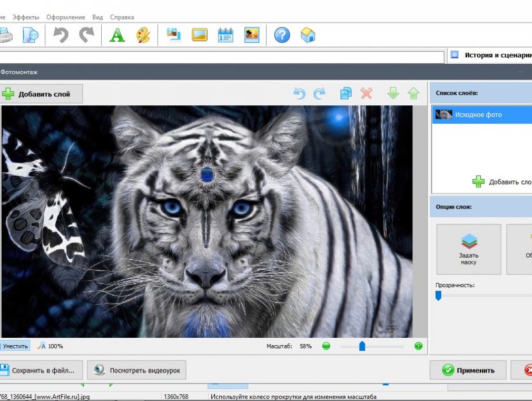
Task: Click the Задать маску button
Action: (x=469, y=249)
